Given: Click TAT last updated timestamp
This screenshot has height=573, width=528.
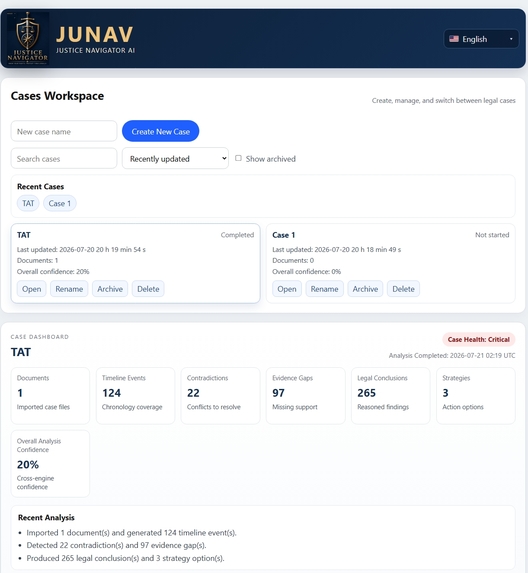Looking at the screenshot, I should [81, 250].
